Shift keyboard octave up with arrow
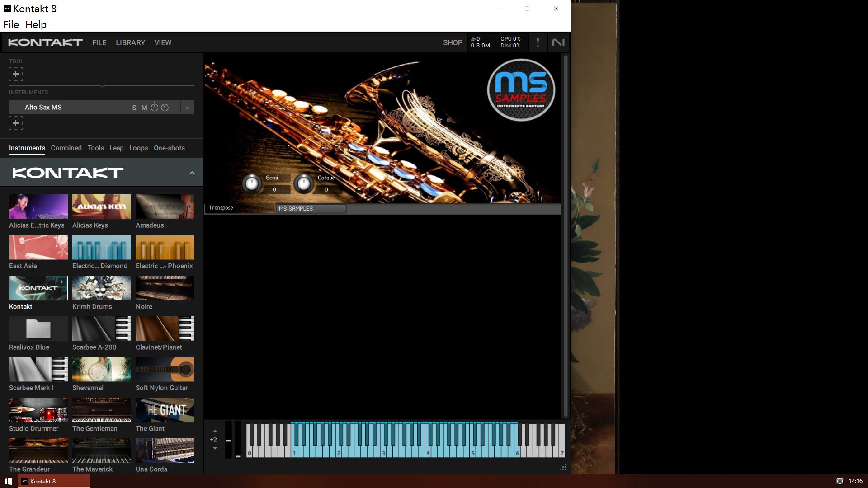The height and width of the screenshot is (488, 868). tap(215, 431)
